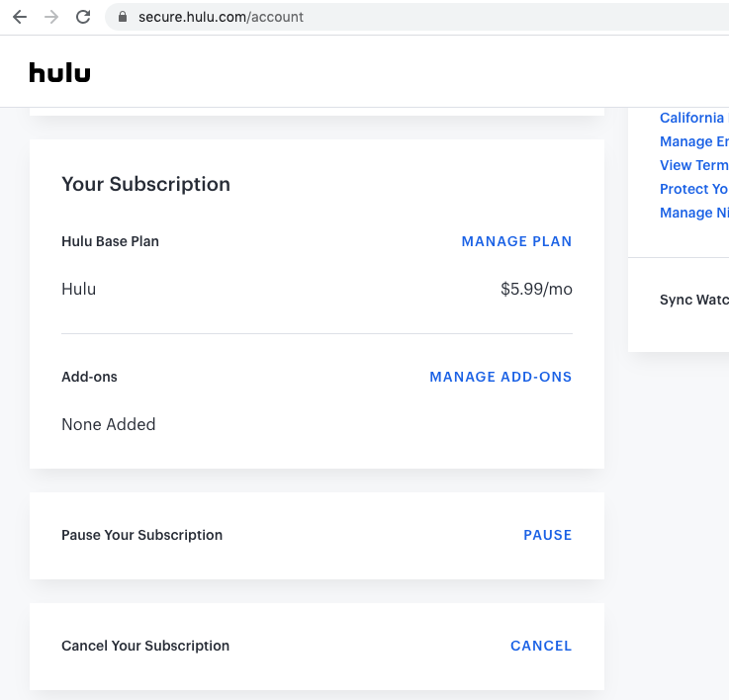This screenshot has width=729, height=700.
Task: Click the truncated "Manage En" sidebar link
Action: click(693, 141)
